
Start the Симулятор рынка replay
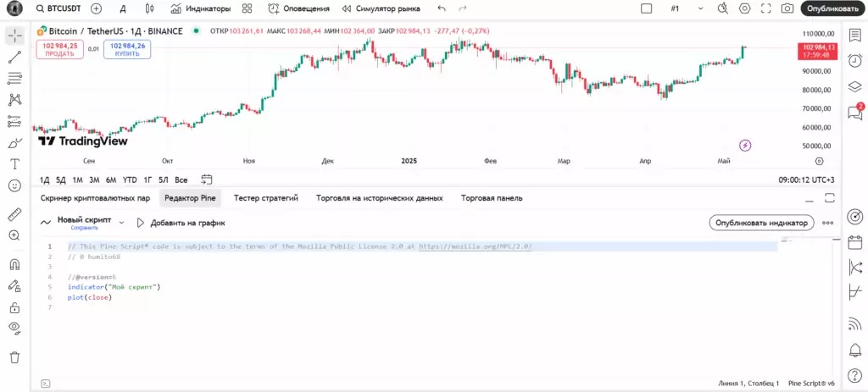[381, 8]
